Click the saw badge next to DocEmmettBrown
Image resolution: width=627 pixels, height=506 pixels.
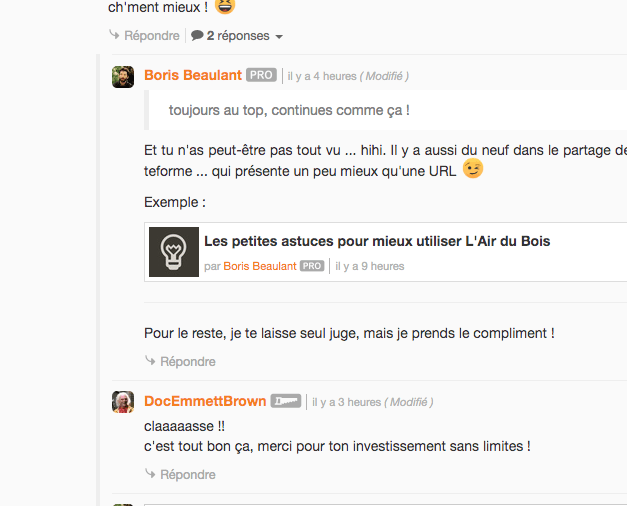[x=286, y=401]
